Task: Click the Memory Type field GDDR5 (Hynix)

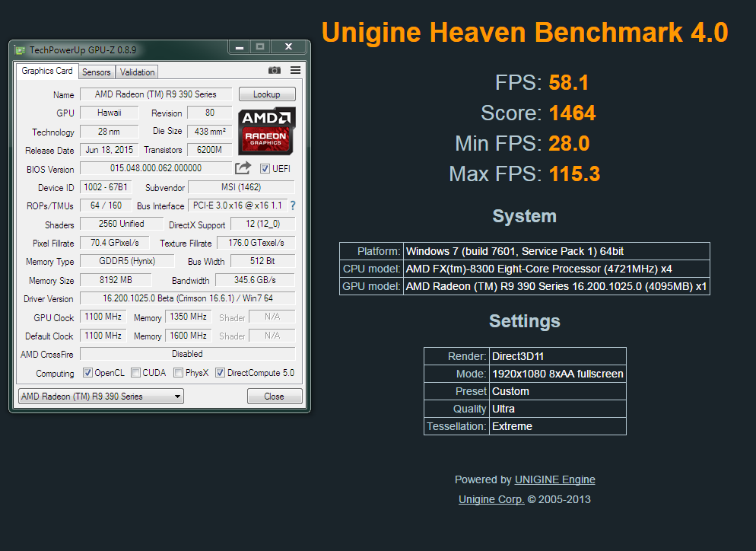Action: click(x=127, y=261)
